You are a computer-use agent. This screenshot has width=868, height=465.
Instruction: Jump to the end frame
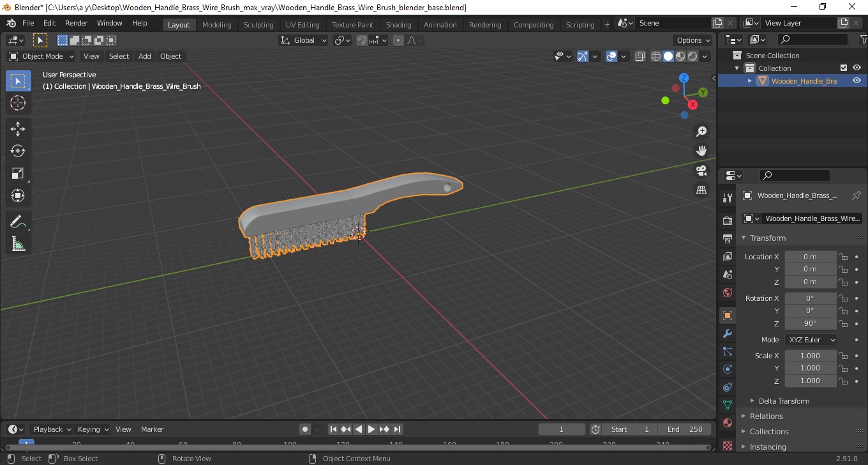pos(397,429)
